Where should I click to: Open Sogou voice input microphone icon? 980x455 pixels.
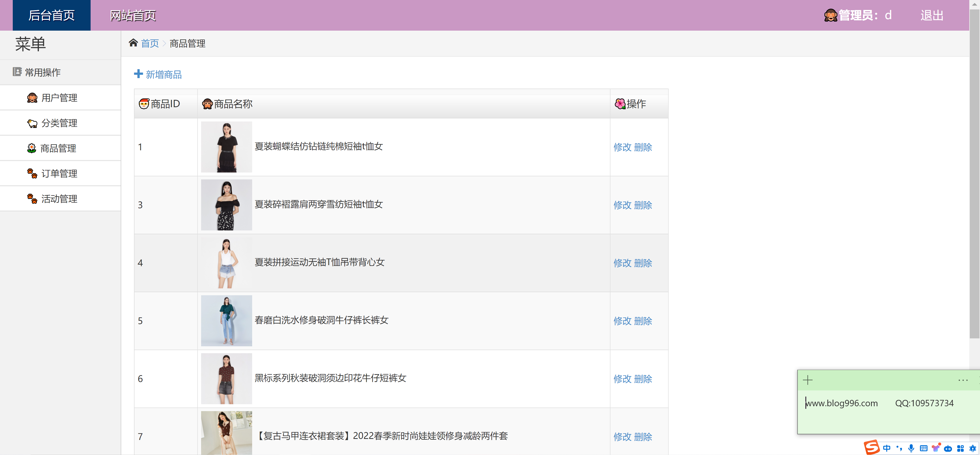tap(911, 449)
